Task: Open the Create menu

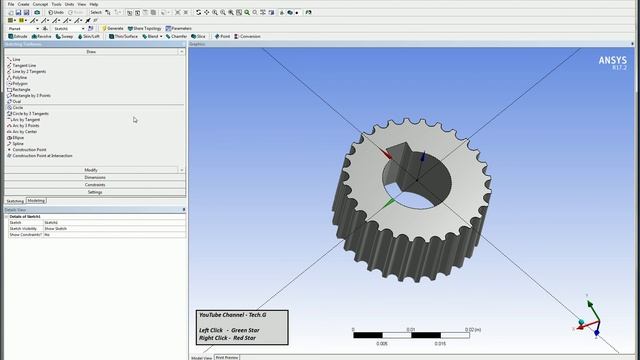Action: (23, 4)
